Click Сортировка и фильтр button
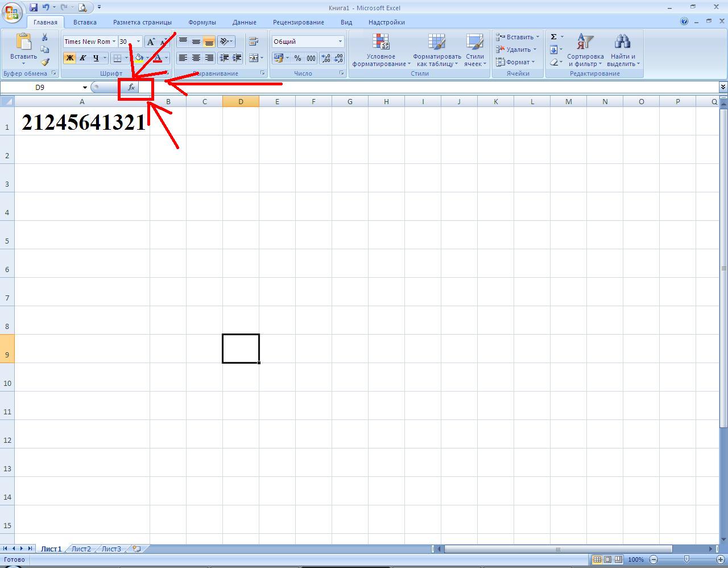 (x=585, y=50)
